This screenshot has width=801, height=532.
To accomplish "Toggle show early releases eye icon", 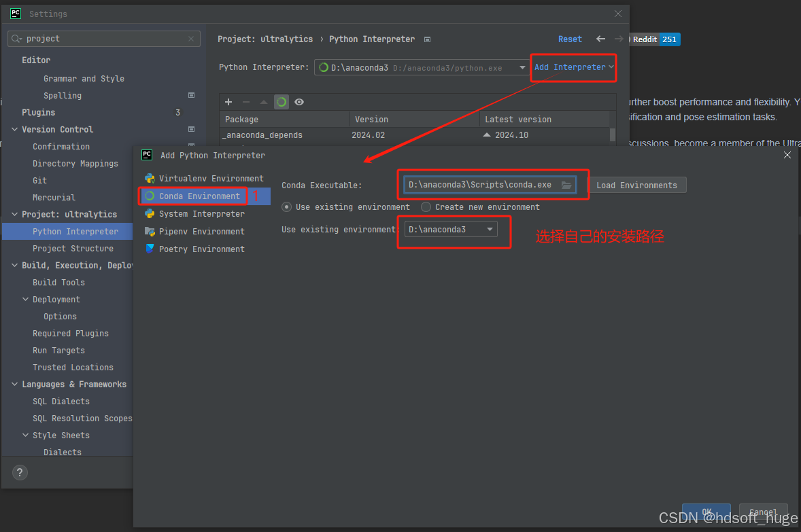I will tap(299, 102).
